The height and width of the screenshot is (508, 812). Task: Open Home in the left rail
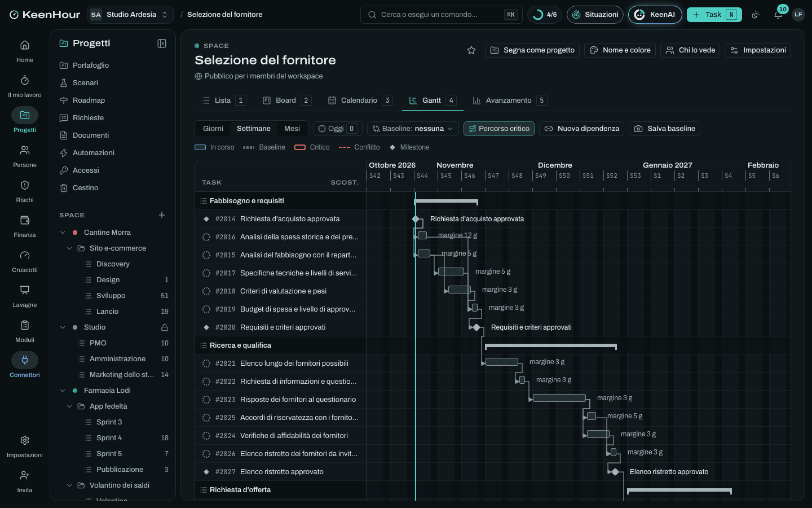[25, 51]
